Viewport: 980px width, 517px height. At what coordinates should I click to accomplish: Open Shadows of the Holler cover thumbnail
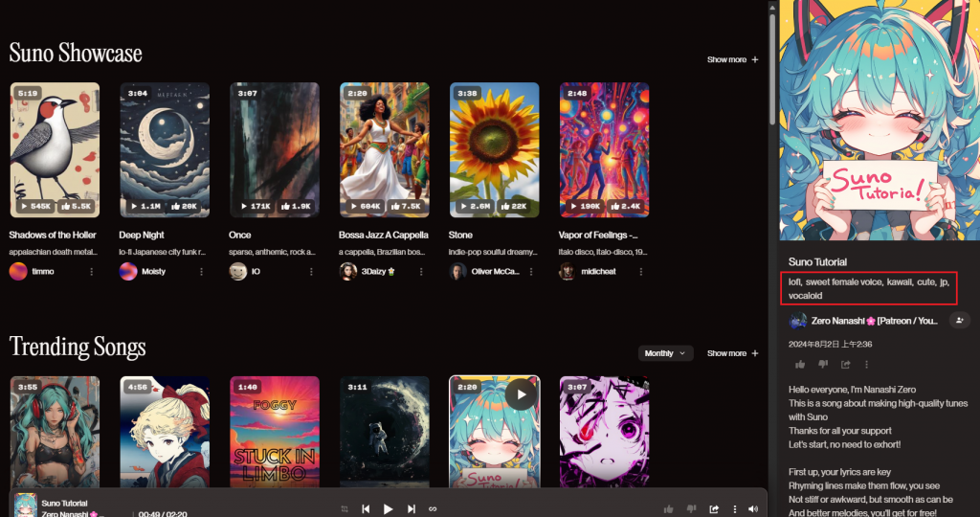(55, 150)
